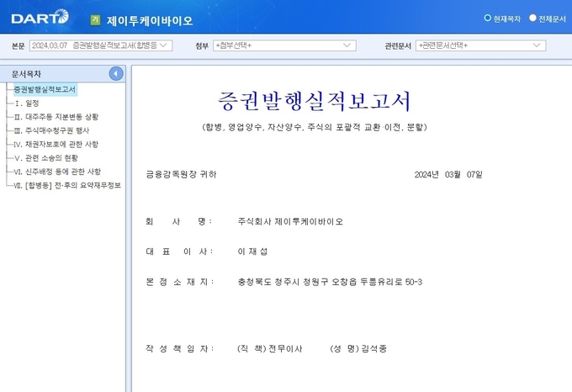Click the representative name 이재섭
The width and height of the screenshot is (572, 392).
pos(252,252)
